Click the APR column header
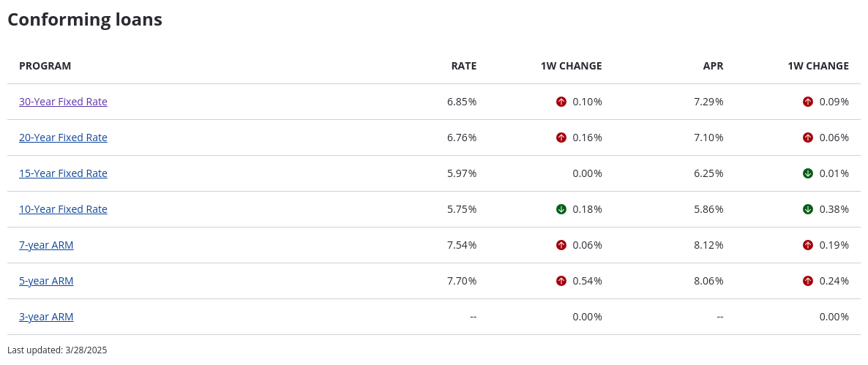 tap(713, 66)
